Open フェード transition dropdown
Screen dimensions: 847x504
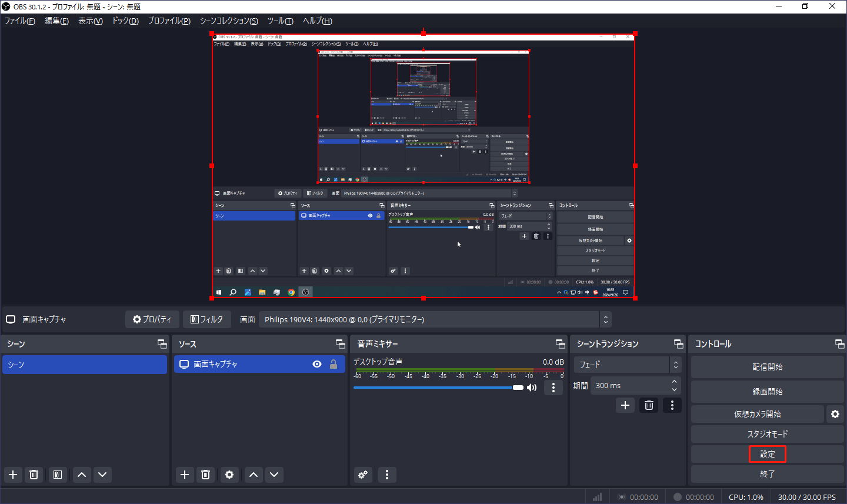click(628, 365)
